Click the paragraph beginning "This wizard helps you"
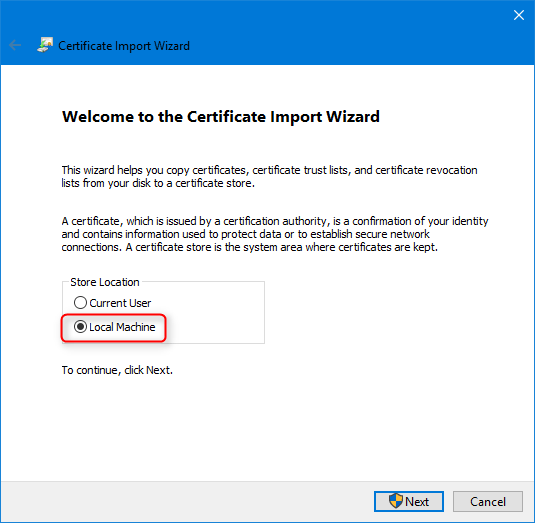This screenshot has height=523, width=535. point(269,176)
